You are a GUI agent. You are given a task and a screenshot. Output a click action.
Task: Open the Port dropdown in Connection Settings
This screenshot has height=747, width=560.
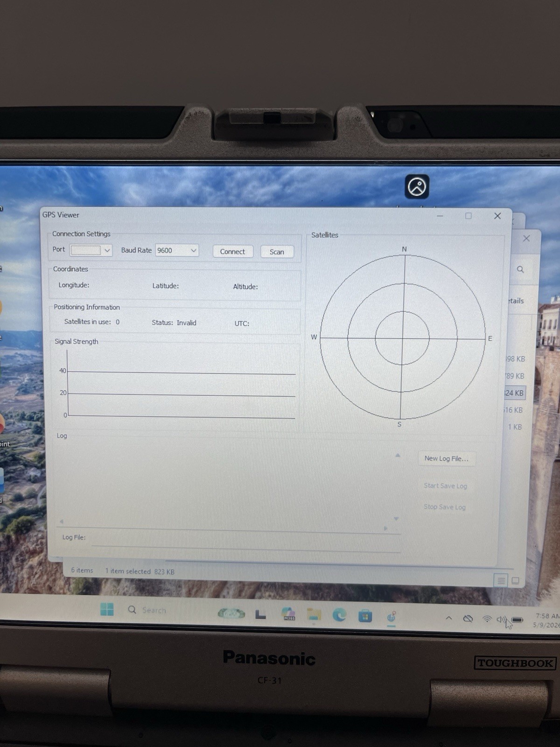tap(91, 250)
